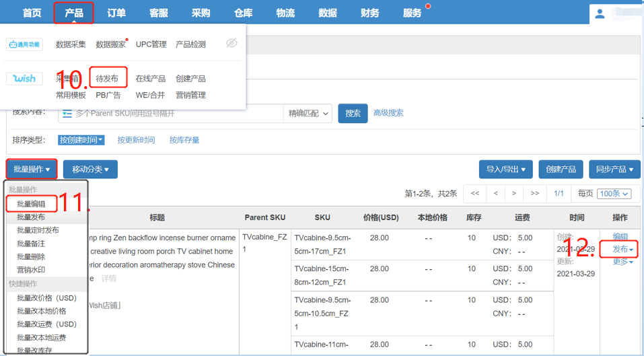Open the 首页 tab
644x356 pixels.
(x=32, y=13)
